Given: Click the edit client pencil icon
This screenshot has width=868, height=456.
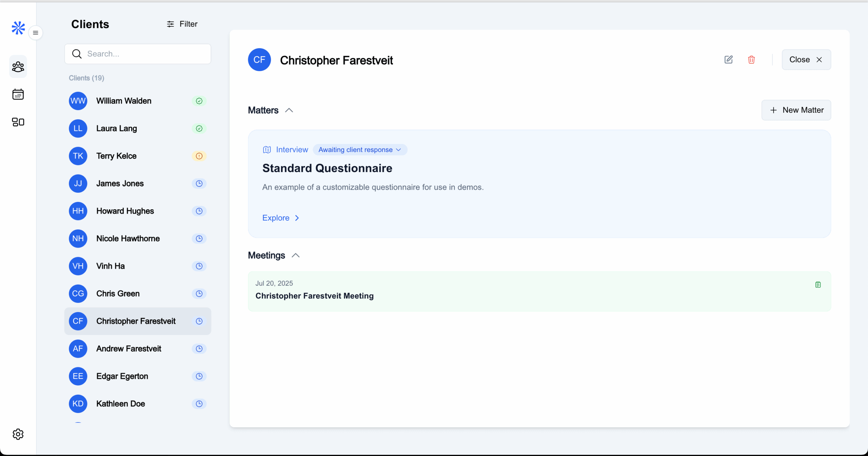Looking at the screenshot, I should coord(728,60).
